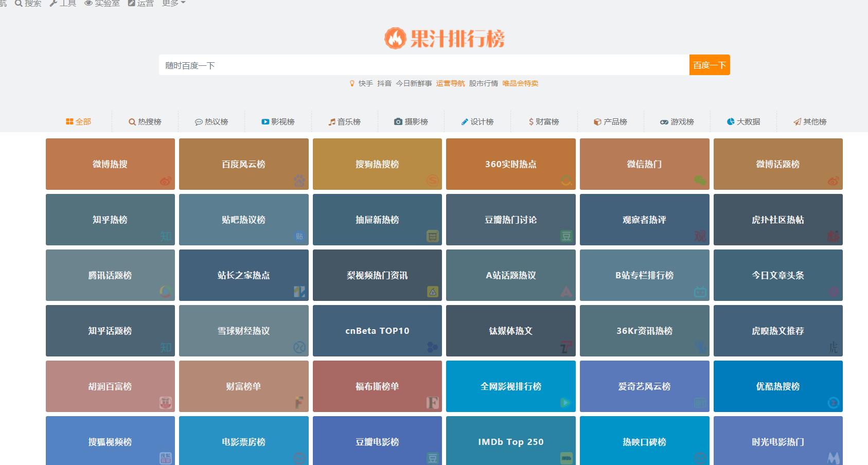The image size is (868, 465).
Task: Select the 财富榜 category tab
Action: click(544, 122)
